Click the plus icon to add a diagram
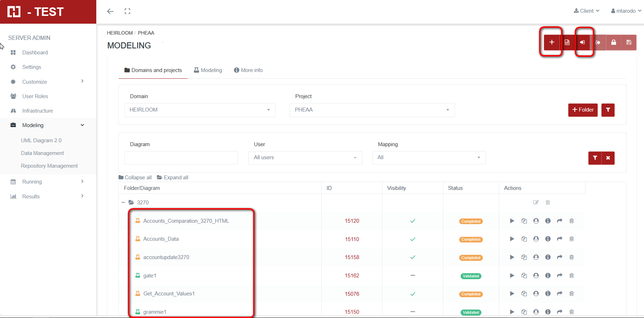644x318 pixels. (552, 42)
